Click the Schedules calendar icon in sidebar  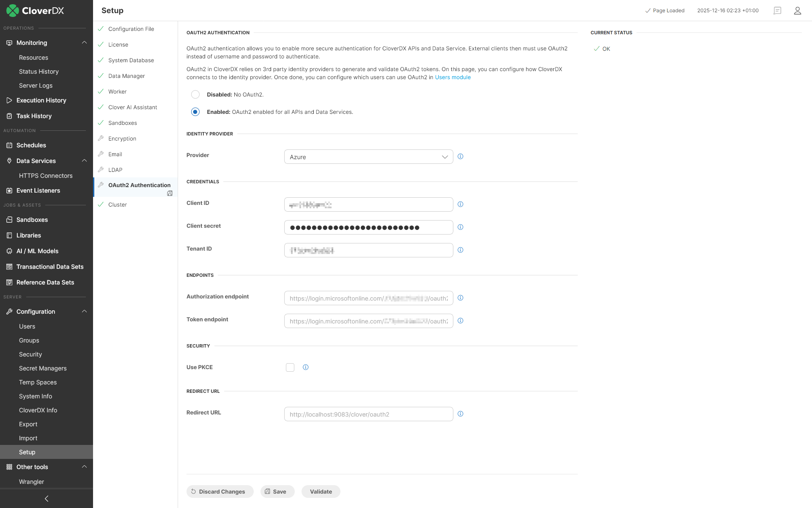point(9,145)
